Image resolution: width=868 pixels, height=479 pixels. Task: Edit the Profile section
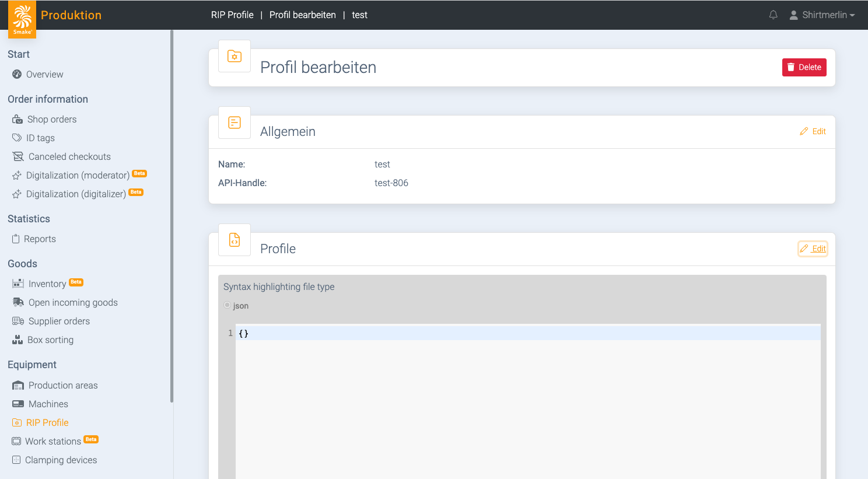click(x=813, y=249)
